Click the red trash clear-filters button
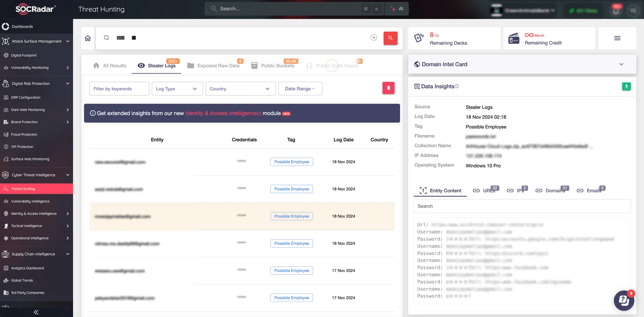This screenshot has width=644, height=317. point(388,88)
